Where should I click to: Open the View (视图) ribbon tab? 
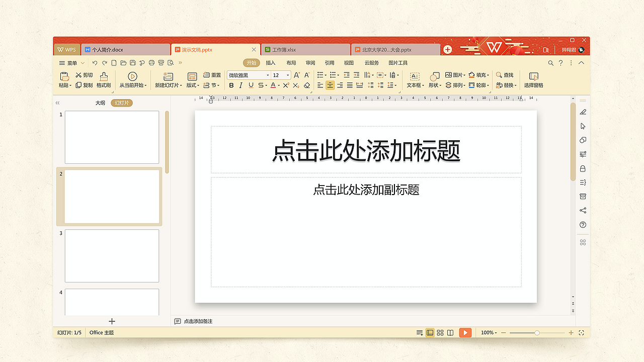tap(349, 63)
